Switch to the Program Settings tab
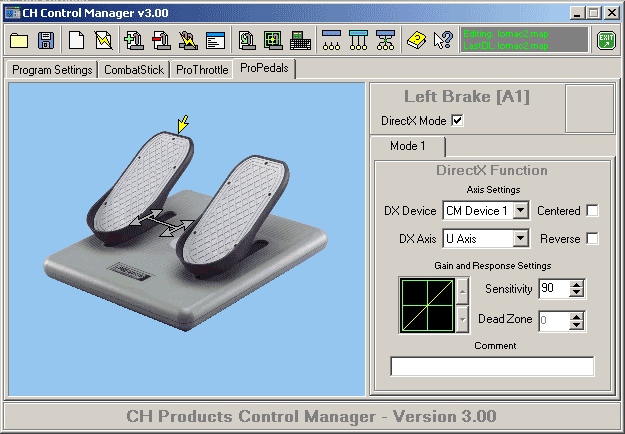 point(52,70)
